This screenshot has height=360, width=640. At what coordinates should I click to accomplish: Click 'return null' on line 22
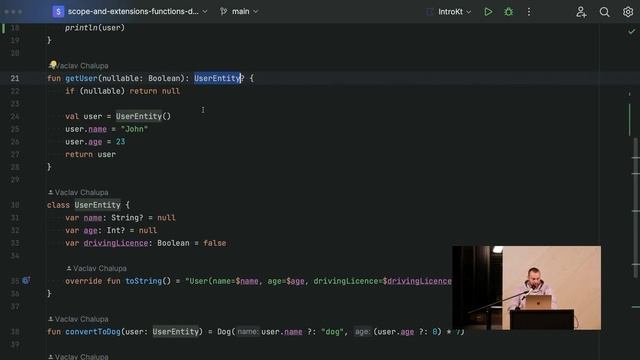155,91
